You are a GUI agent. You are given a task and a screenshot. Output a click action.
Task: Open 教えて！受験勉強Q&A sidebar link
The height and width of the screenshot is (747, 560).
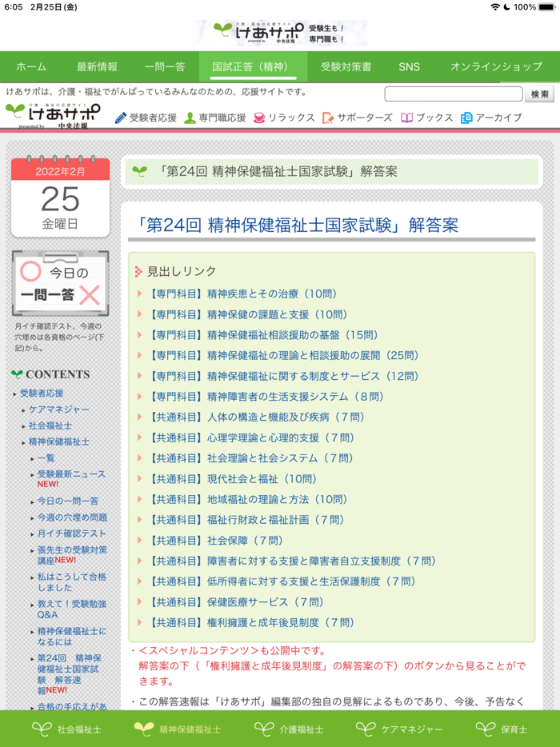point(72,609)
